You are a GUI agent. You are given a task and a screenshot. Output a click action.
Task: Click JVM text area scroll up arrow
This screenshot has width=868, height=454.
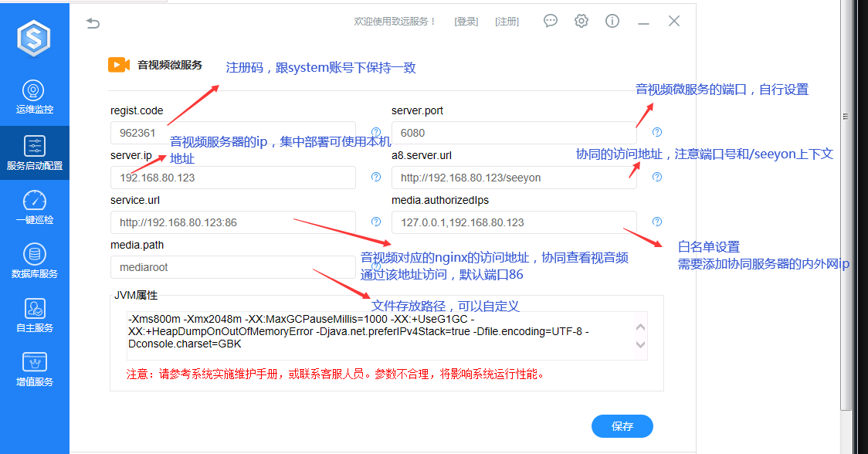pos(640,327)
